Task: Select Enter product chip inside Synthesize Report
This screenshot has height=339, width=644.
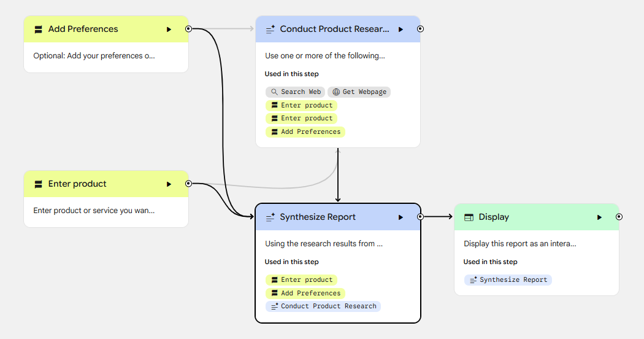Action: pyautogui.click(x=301, y=280)
